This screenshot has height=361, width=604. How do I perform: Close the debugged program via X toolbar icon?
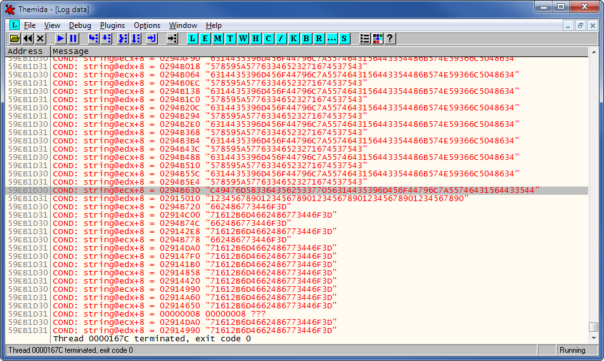point(40,39)
